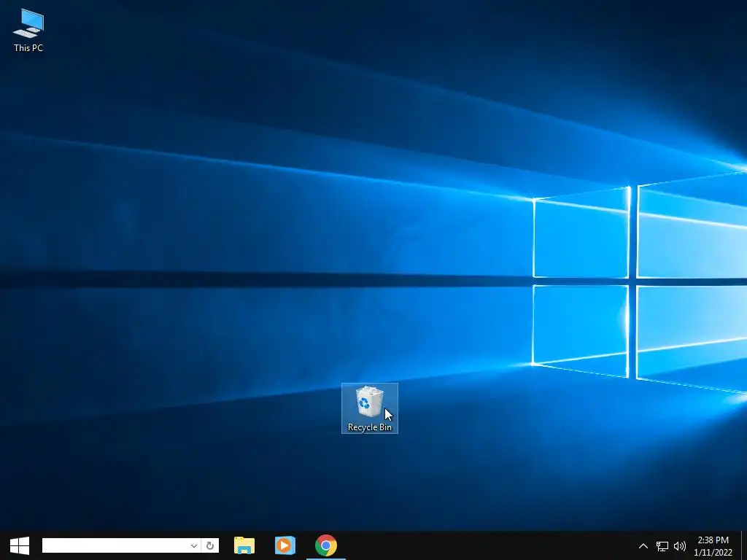Open the Windows Start menu
The height and width of the screenshot is (560, 747).
point(20,545)
